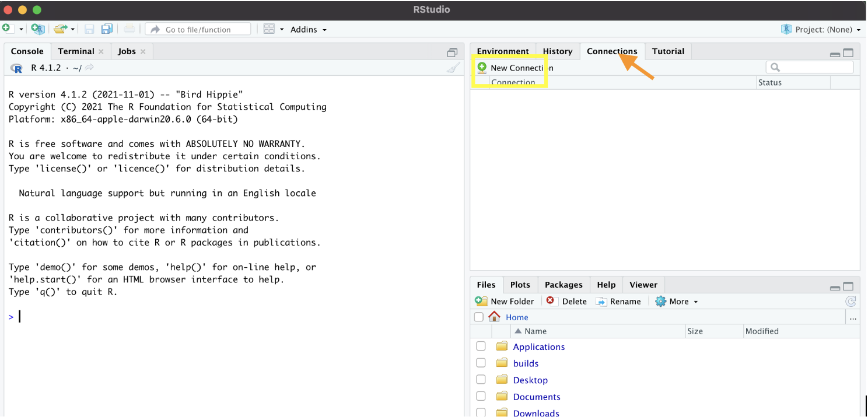868x420 pixels.
Task: Open the Desktop folder link
Action: [530, 380]
